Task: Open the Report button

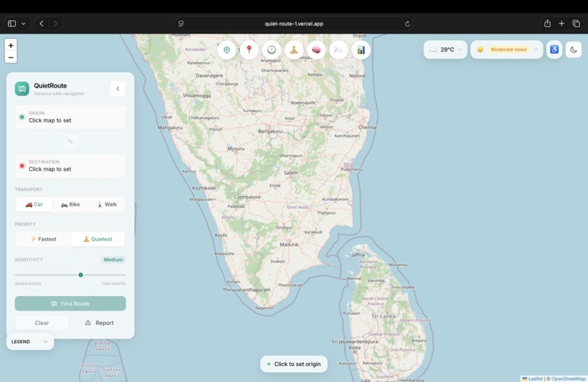Action: 99,323
